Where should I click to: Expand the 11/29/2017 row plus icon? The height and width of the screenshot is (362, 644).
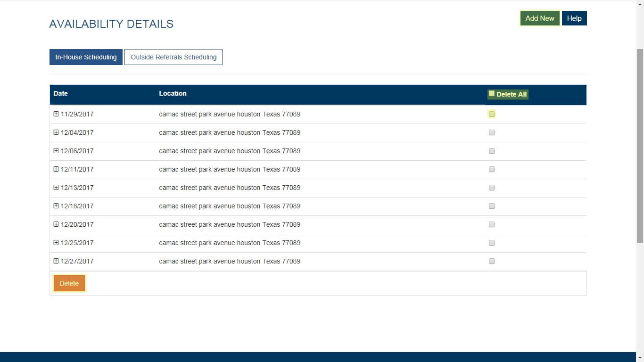(56, 114)
